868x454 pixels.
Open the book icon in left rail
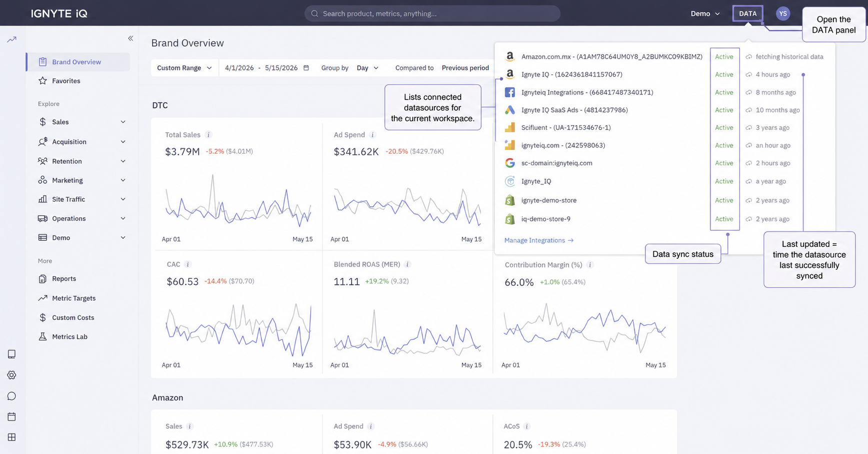(12, 354)
